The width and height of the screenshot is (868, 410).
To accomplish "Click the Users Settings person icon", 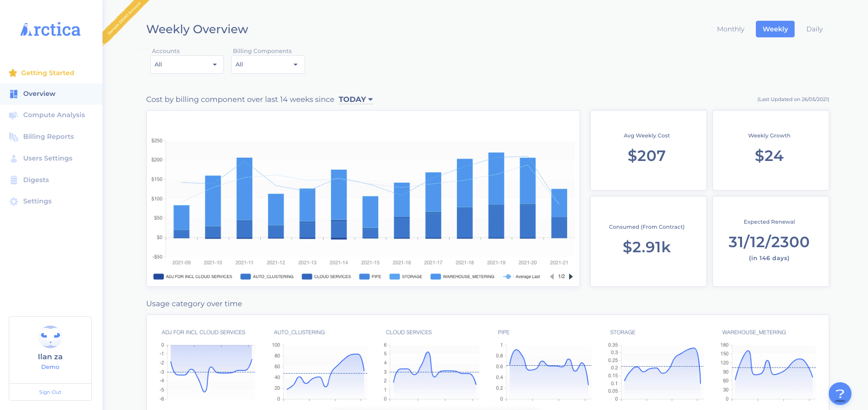I will (14, 158).
